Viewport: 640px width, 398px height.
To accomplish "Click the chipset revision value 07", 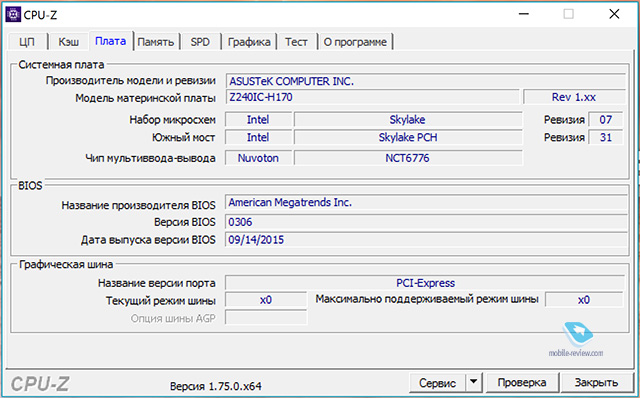I will coord(606,120).
